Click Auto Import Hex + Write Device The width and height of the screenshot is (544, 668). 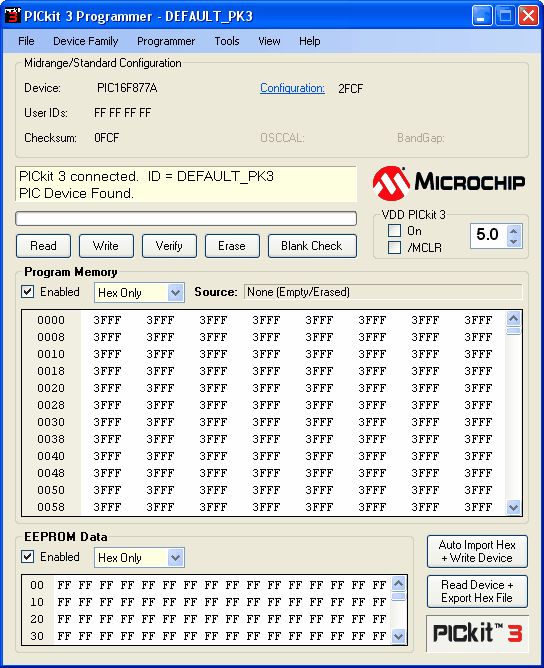[x=477, y=551]
